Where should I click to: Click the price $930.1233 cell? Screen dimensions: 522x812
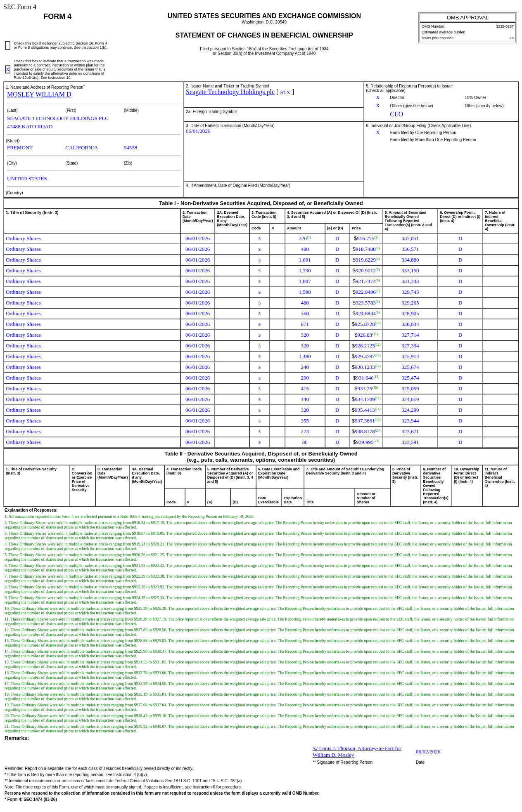pos(366,367)
